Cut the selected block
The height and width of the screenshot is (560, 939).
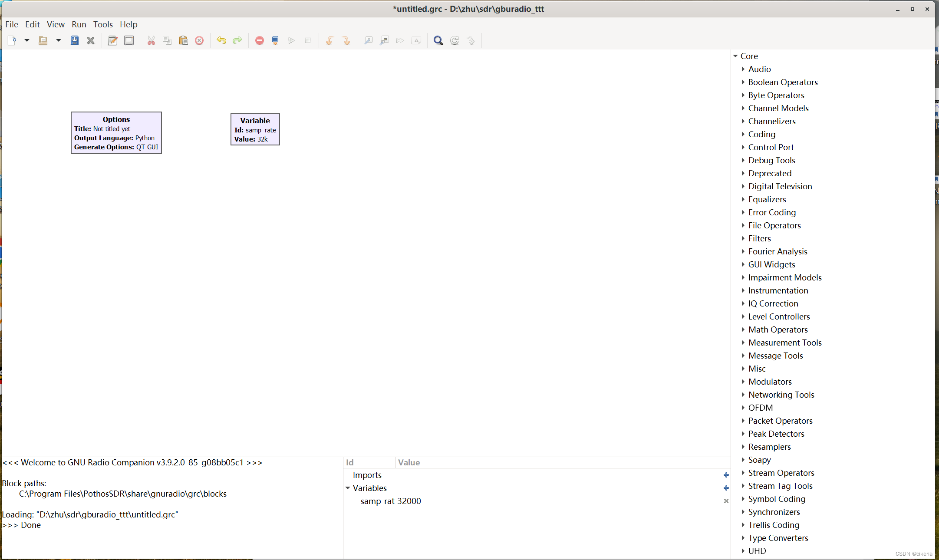[x=151, y=40]
